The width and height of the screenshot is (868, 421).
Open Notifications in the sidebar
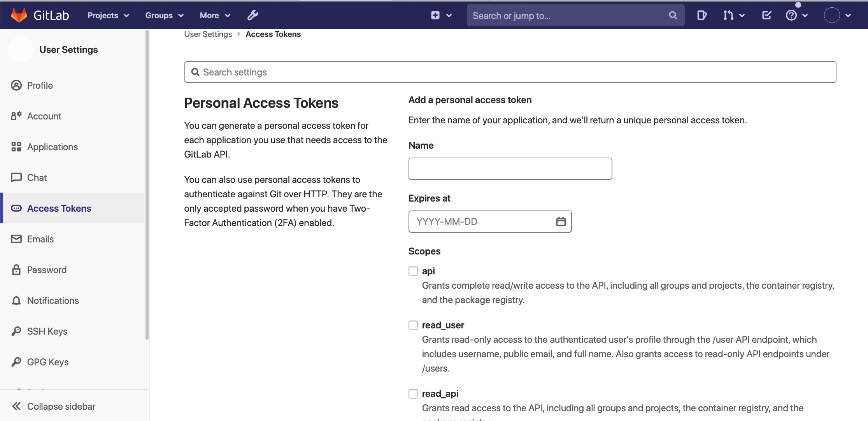click(53, 300)
